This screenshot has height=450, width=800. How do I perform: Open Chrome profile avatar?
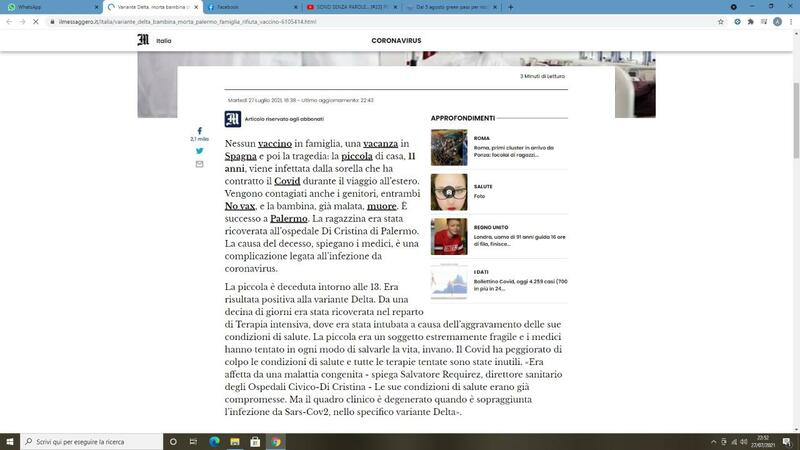(777, 22)
